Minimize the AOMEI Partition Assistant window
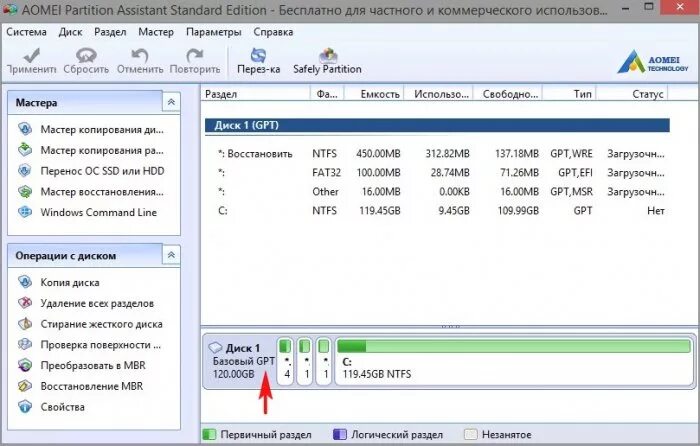The height and width of the screenshot is (446, 700). click(x=626, y=8)
